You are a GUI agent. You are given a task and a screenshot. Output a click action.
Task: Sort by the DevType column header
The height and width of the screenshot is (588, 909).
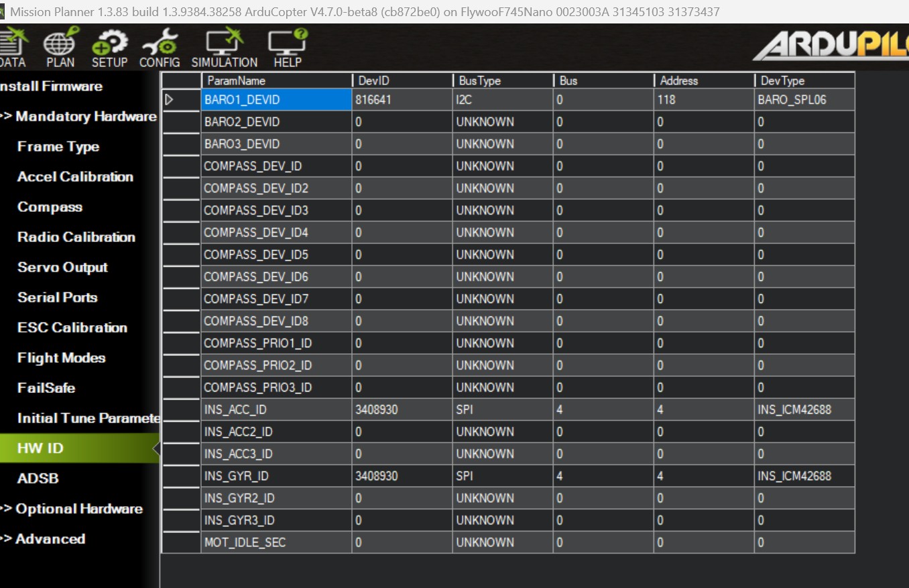tap(804, 80)
